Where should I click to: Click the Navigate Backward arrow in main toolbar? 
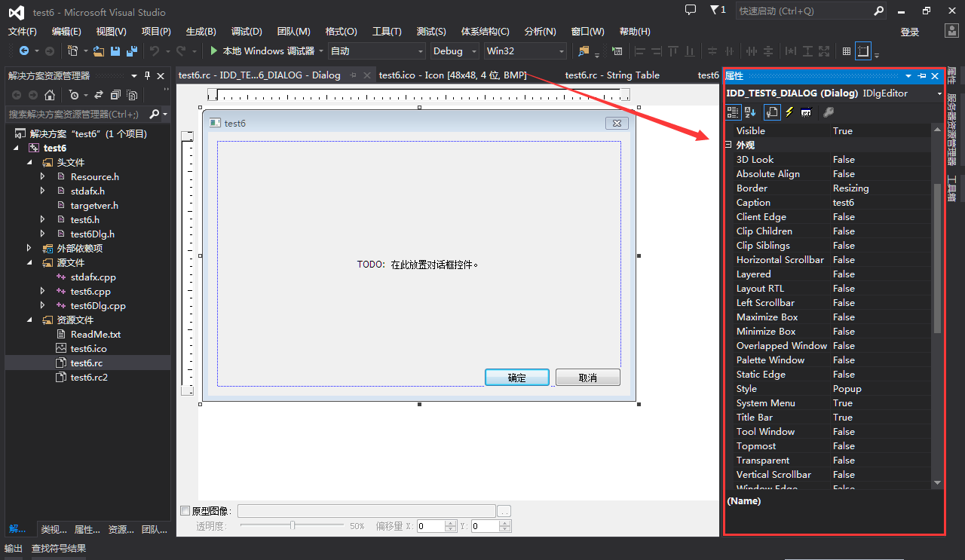click(24, 51)
